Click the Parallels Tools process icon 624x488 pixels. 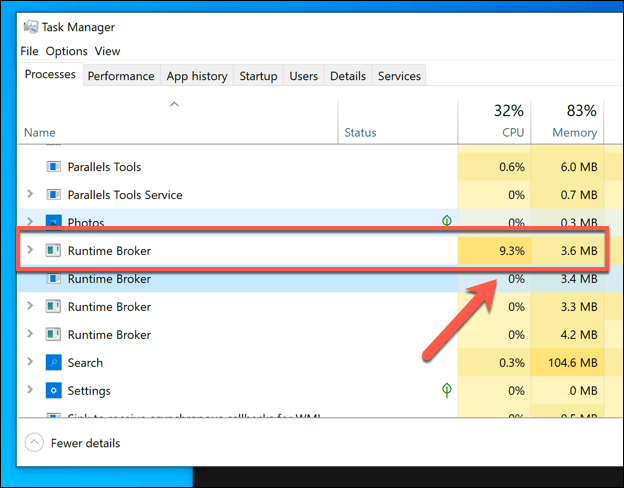tap(53, 166)
